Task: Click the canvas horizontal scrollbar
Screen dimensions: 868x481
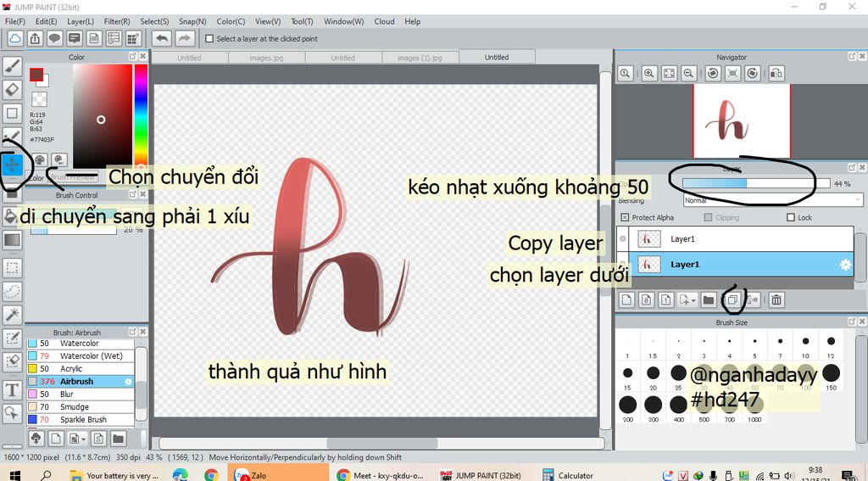Action: point(381,444)
